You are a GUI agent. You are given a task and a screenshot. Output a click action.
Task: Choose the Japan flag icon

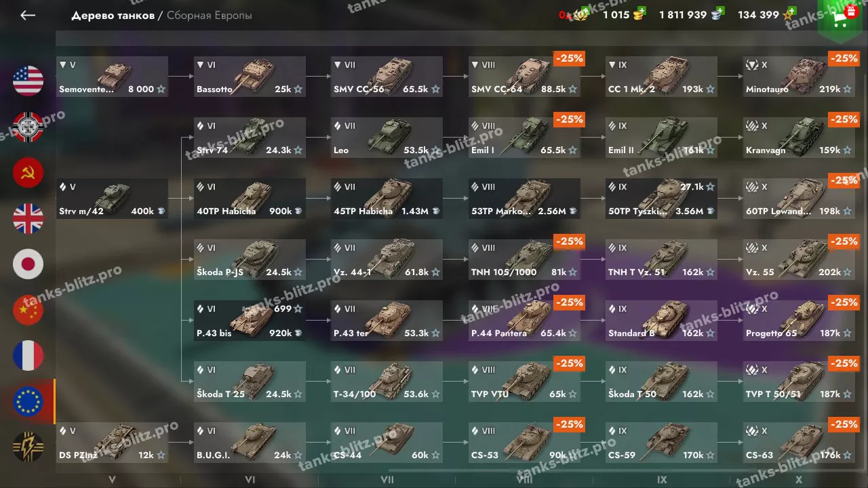(28, 264)
